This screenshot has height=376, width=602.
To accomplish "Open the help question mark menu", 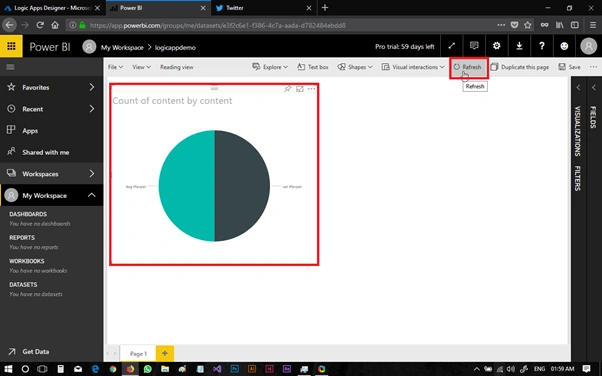I will (x=542, y=46).
